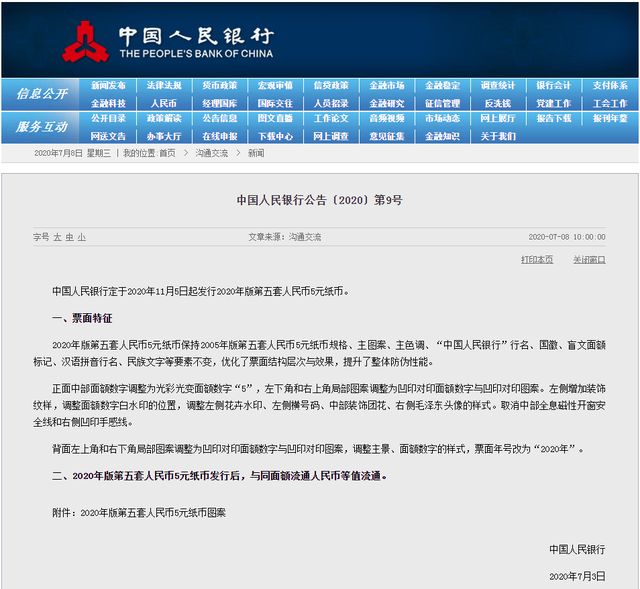Set font size to small (小)

(x=81, y=237)
